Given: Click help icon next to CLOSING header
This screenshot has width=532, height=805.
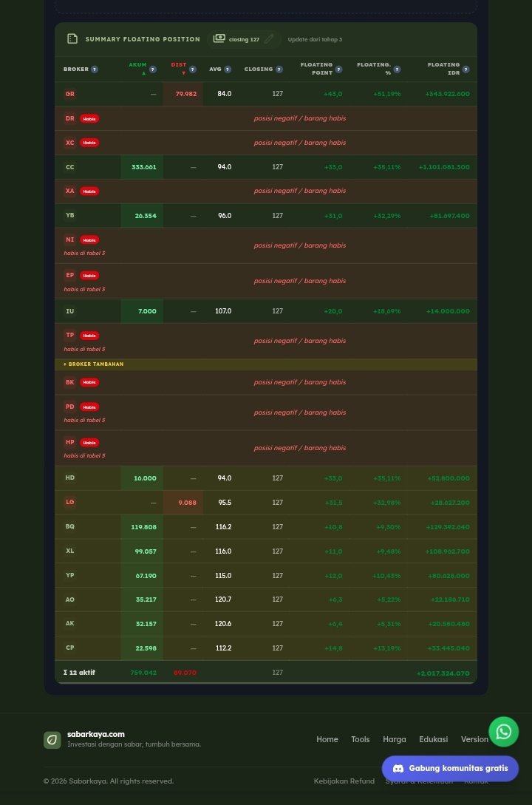Looking at the screenshot, I should [279, 69].
